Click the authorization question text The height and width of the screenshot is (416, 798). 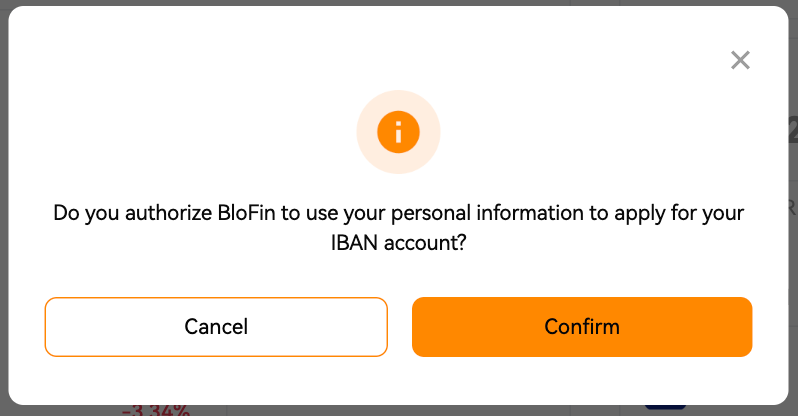[398, 228]
